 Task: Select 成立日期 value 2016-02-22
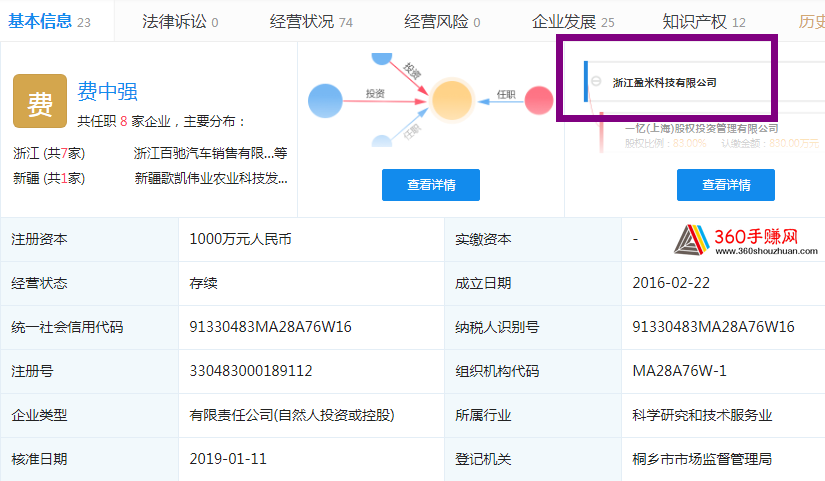671,283
